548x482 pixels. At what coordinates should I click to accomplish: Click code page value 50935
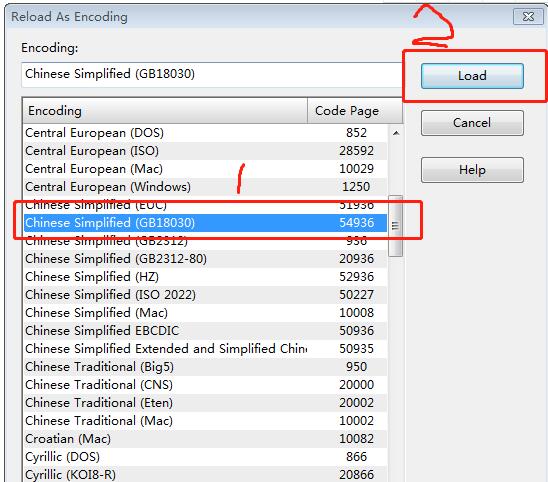(356, 349)
